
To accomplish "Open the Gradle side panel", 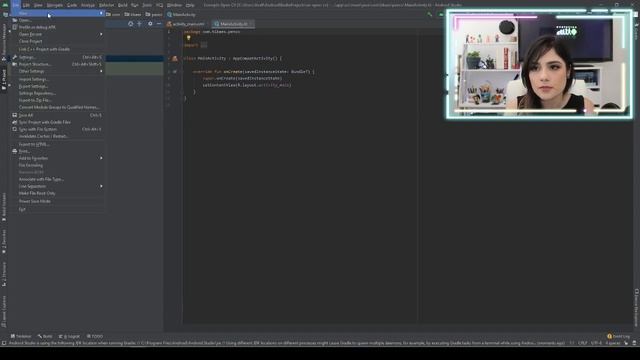I will [x=636, y=32].
